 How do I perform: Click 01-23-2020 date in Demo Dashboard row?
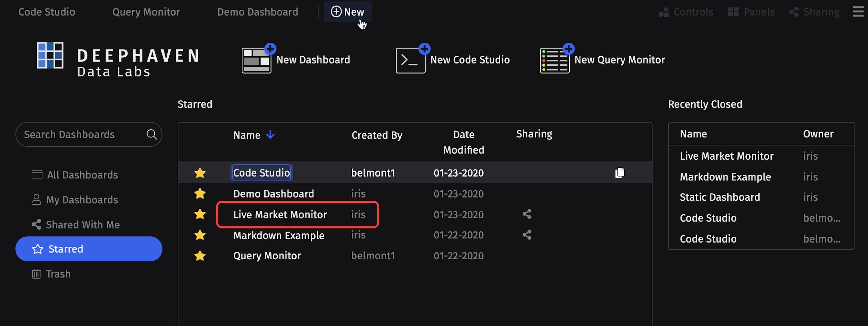(x=459, y=194)
